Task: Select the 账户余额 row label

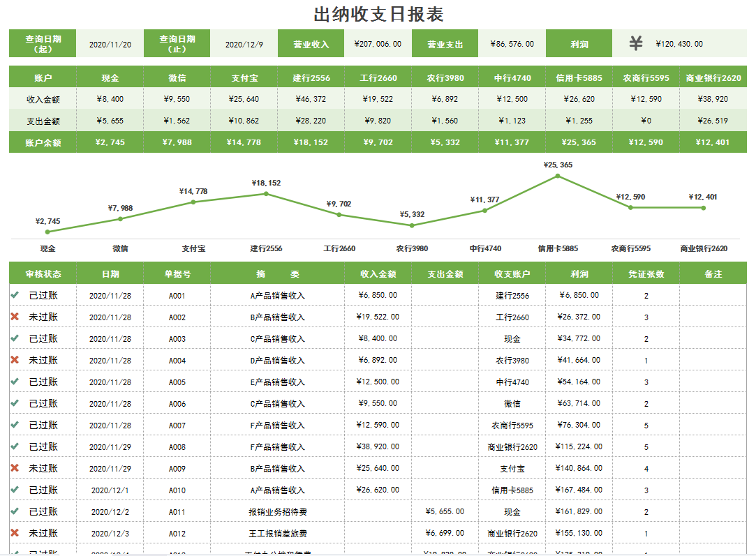Action: pyautogui.click(x=43, y=142)
